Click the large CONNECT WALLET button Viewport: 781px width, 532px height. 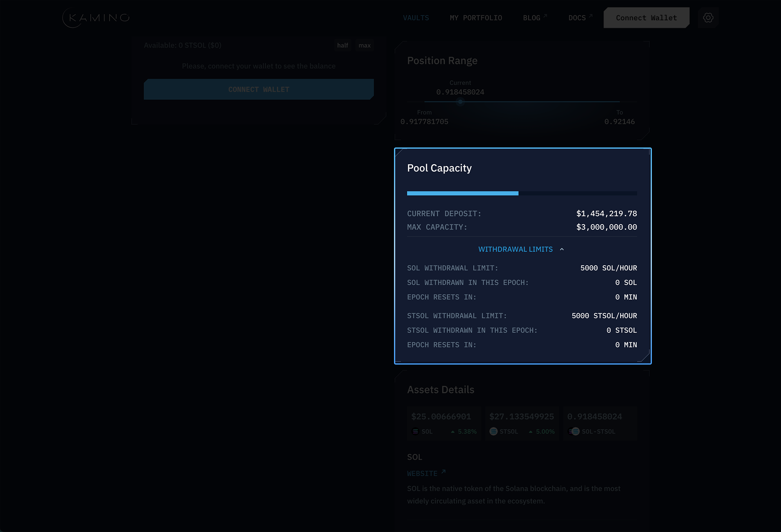(x=259, y=89)
